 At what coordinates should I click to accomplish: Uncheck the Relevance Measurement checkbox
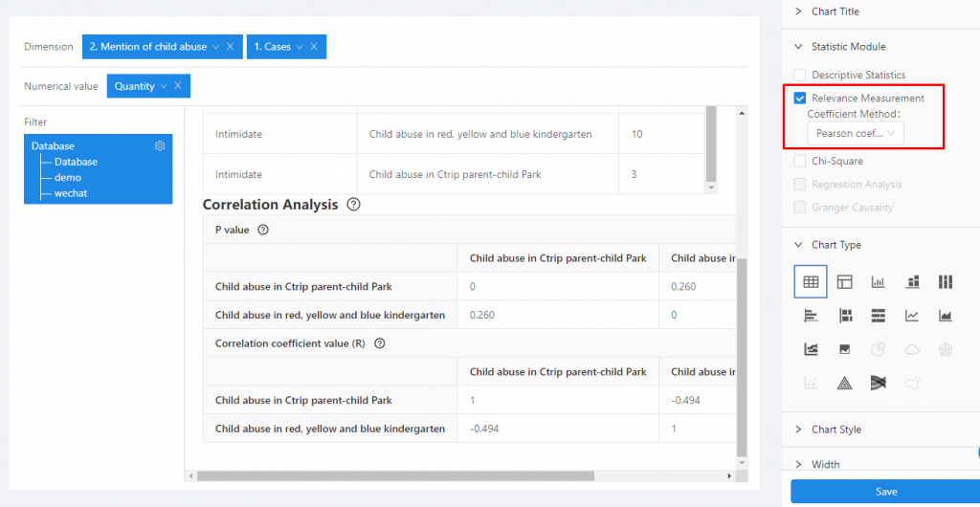point(800,98)
